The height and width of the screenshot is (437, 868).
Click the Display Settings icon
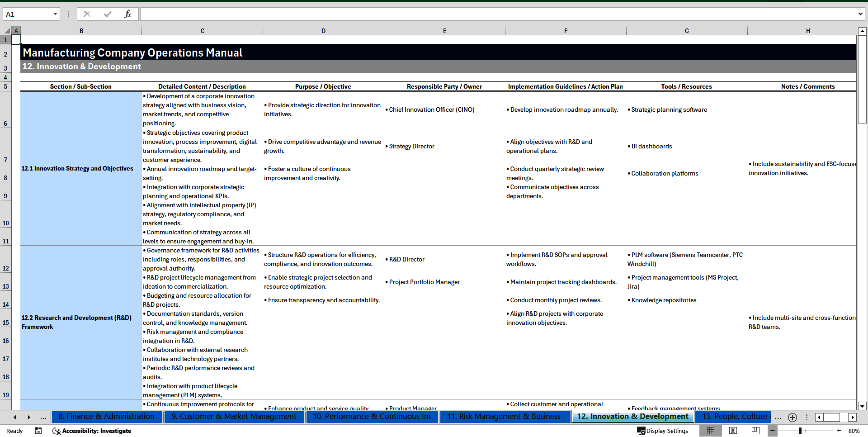pos(642,431)
